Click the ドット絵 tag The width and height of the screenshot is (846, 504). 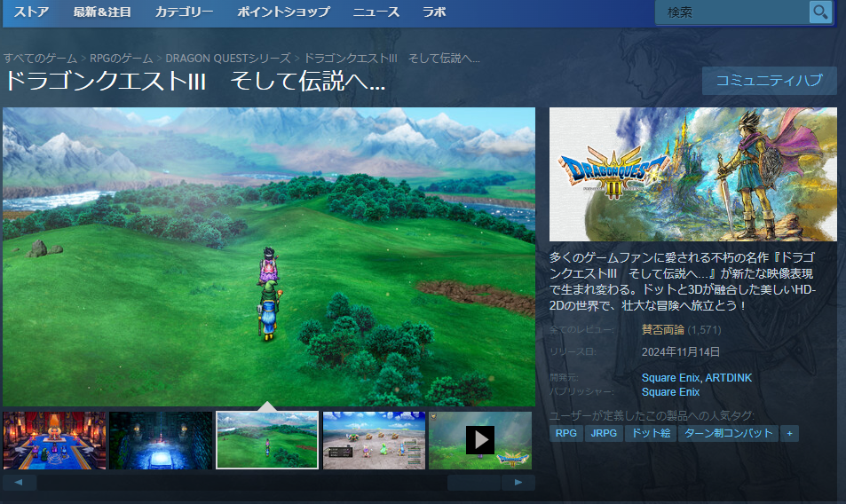[x=651, y=433]
